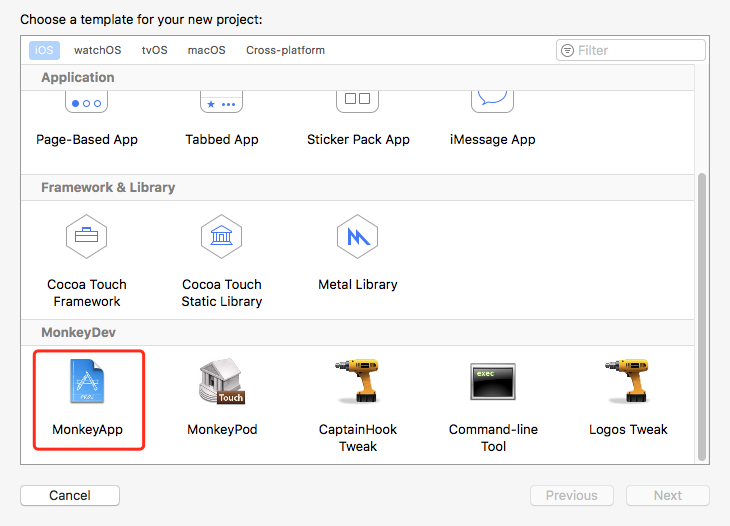This screenshot has width=730, height=526.
Task: Choose the Metal Library icon
Action: point(357,236)
